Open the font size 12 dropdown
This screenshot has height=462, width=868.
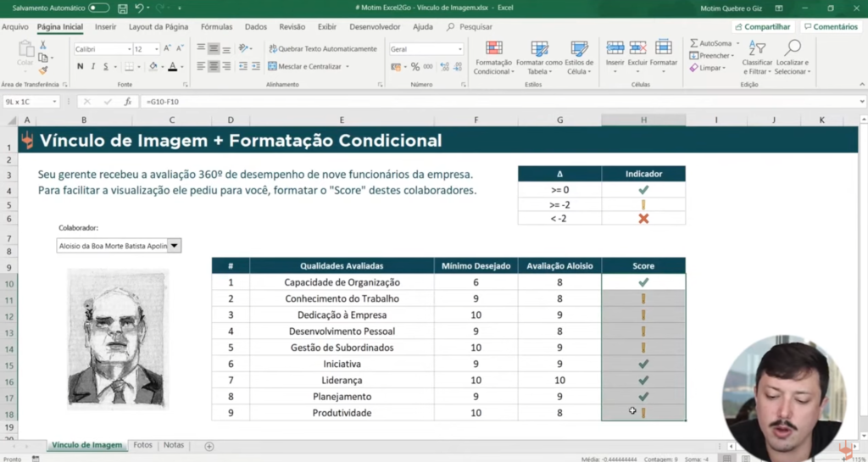coord(157,49)
